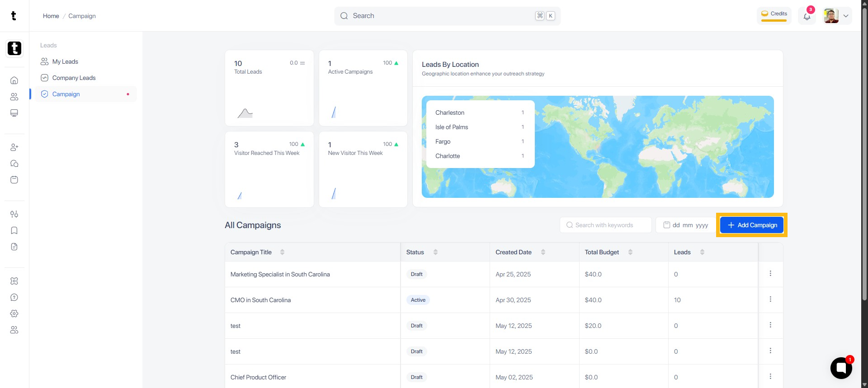Viewport: 868px width, 388px height.
Task: Click the 't' brand logo in top-left corner
Action: point(14,16)
